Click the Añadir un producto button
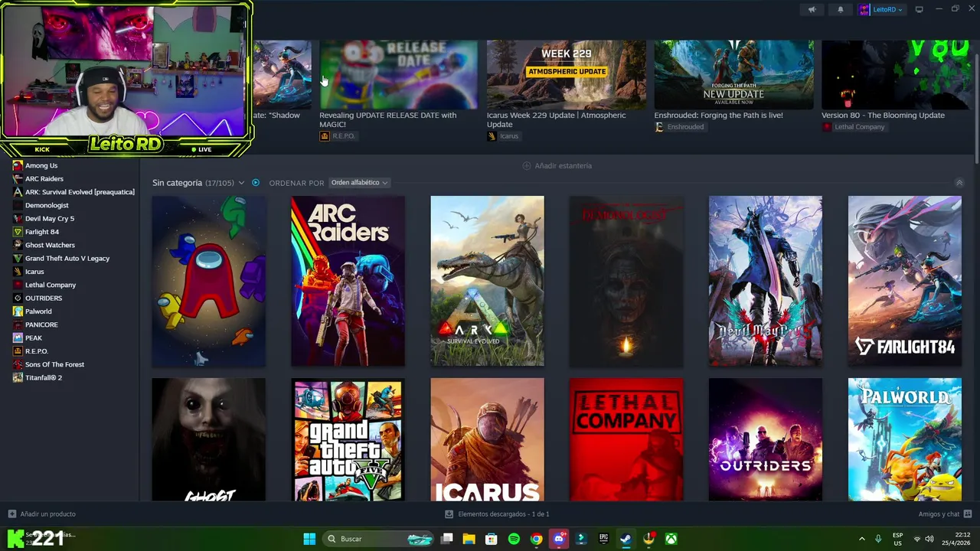 click(41, 514)
